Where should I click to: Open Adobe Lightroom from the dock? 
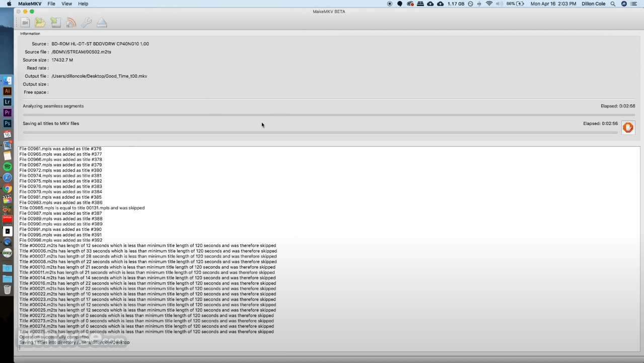coord(7,102)
